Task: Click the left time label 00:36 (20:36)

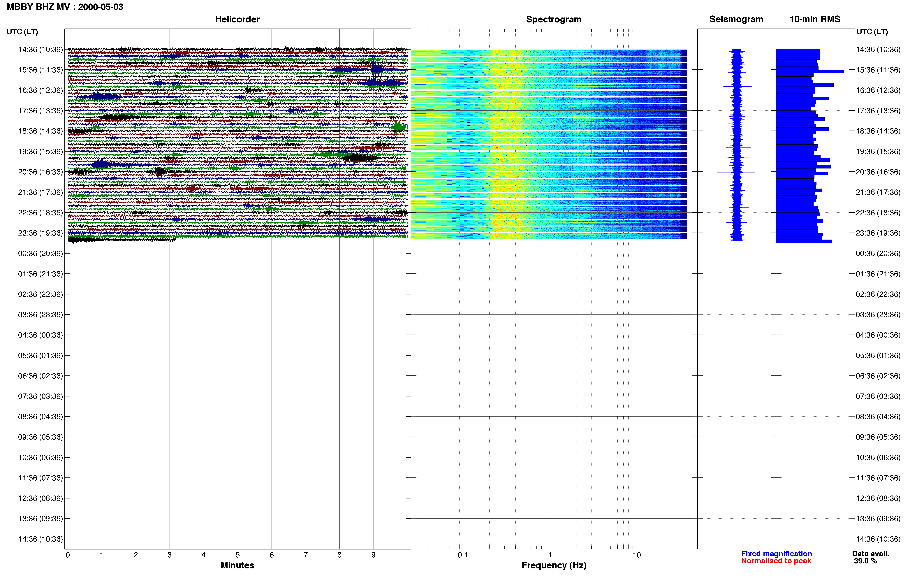Action: pos(41,253)
